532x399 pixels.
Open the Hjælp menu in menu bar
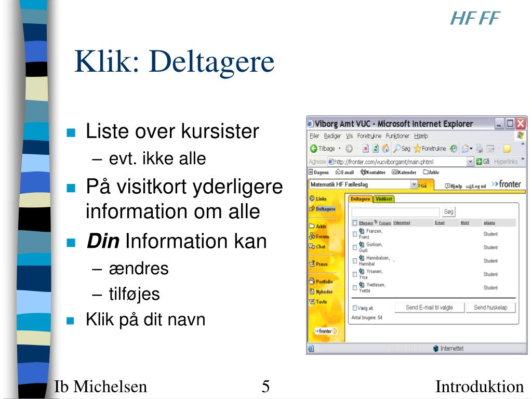point(421,136)
